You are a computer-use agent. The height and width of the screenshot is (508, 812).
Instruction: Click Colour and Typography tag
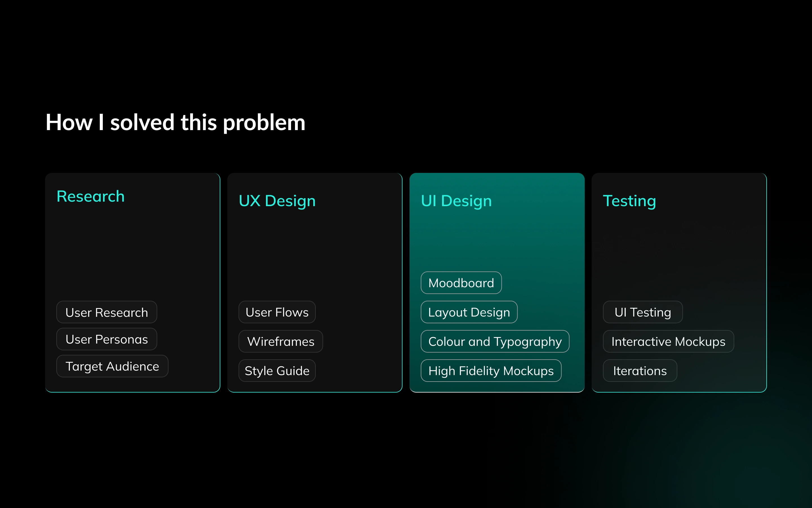coord(495,341)
